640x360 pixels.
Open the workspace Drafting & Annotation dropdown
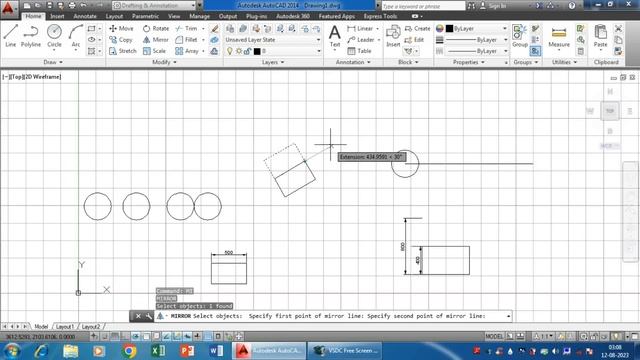pos(154,5)
